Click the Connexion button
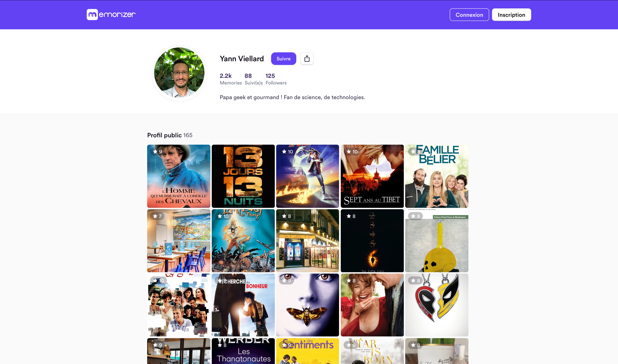Viewport: 618px width, 364px height. (469, 15)
